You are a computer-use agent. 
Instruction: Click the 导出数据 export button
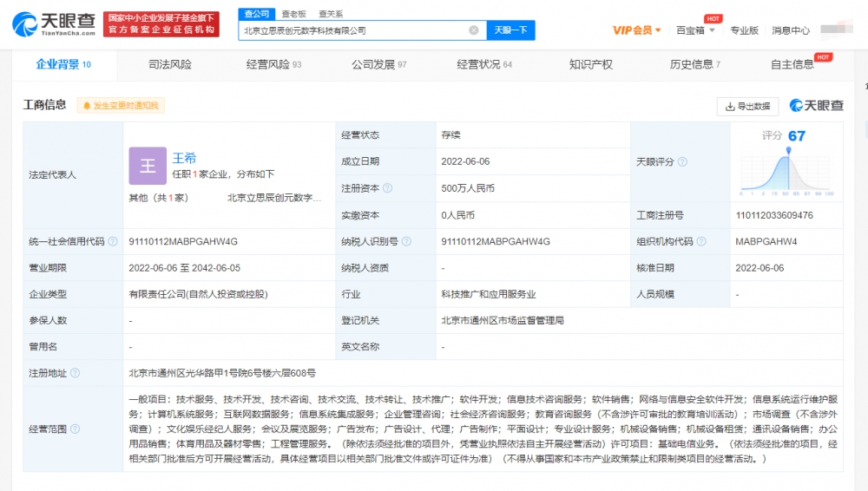pos(748,107)
